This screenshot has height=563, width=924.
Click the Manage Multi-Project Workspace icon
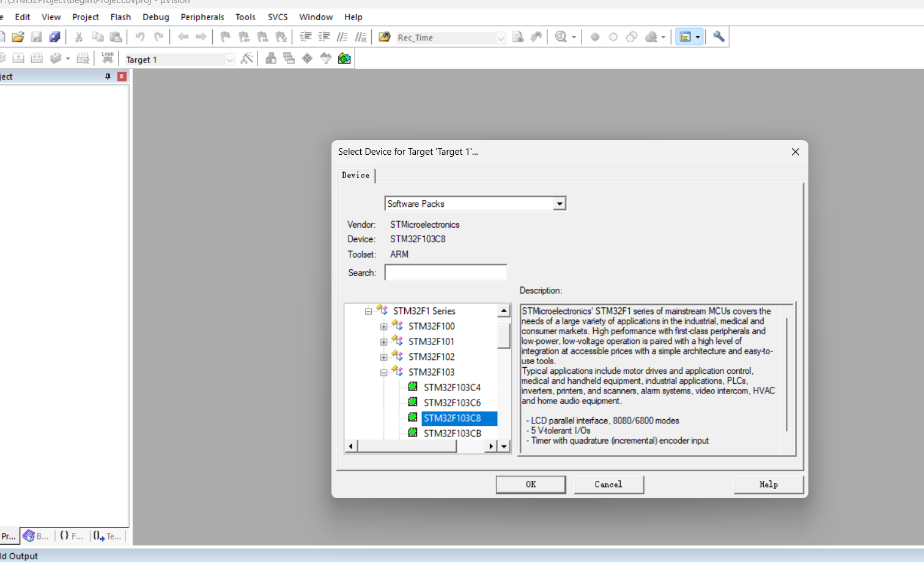[289, 58]
